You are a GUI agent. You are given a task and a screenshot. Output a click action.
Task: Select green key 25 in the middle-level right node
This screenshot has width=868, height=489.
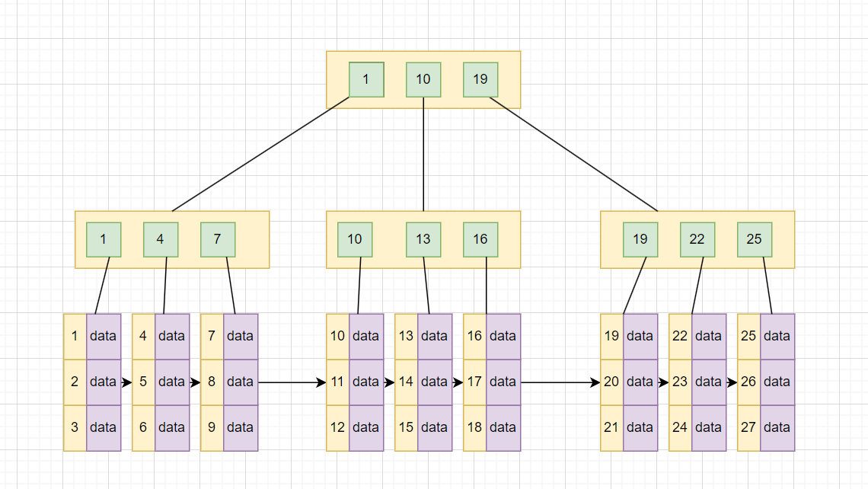click(x=755, y=239)
